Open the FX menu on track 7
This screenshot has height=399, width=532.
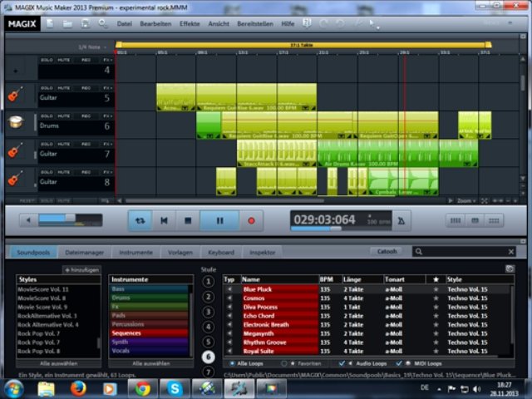point(106,142)
